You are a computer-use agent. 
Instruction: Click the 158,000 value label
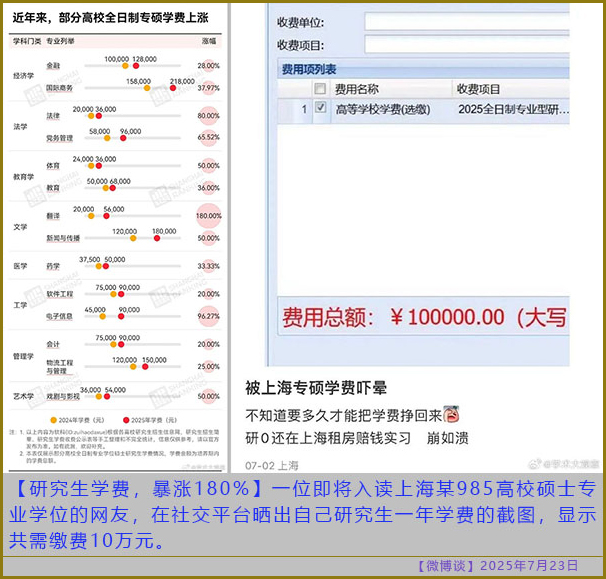pos(138,81)
